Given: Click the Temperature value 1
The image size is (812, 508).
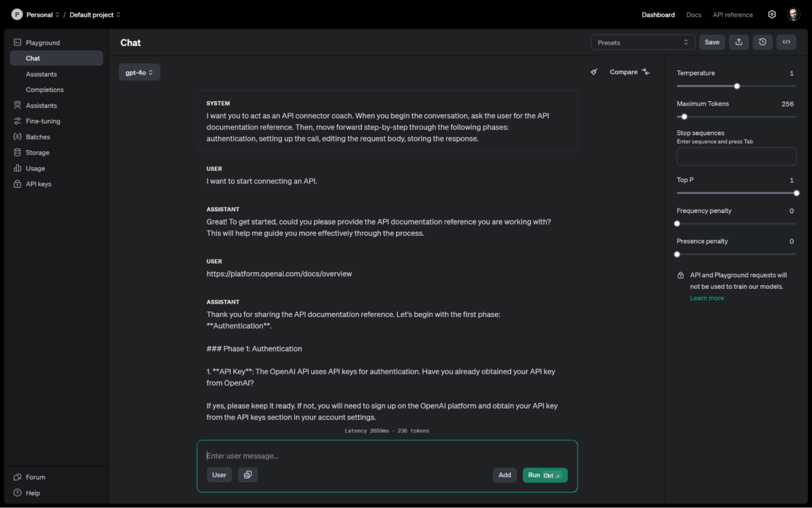Looking at the screenshot, I should [792, 73].
